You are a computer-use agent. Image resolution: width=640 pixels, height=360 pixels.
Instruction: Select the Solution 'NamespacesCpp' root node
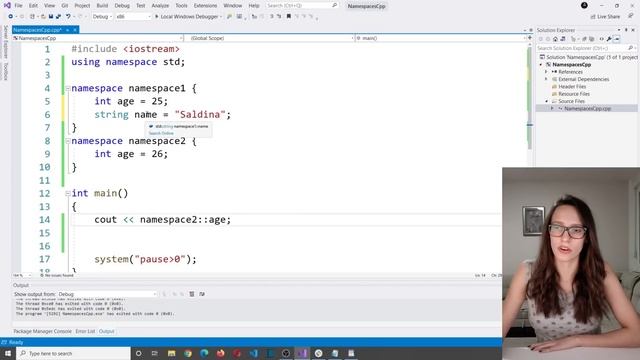[589, 57]
